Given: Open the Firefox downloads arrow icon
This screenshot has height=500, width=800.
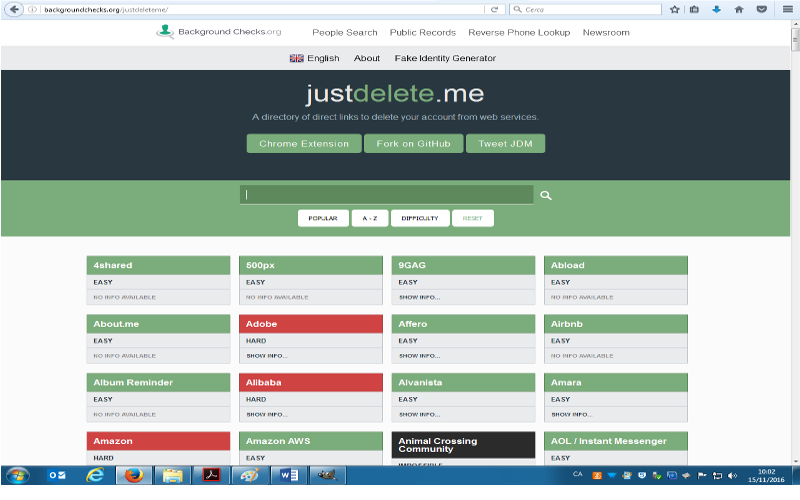Looking at the screenshot, I should point(717,9).
